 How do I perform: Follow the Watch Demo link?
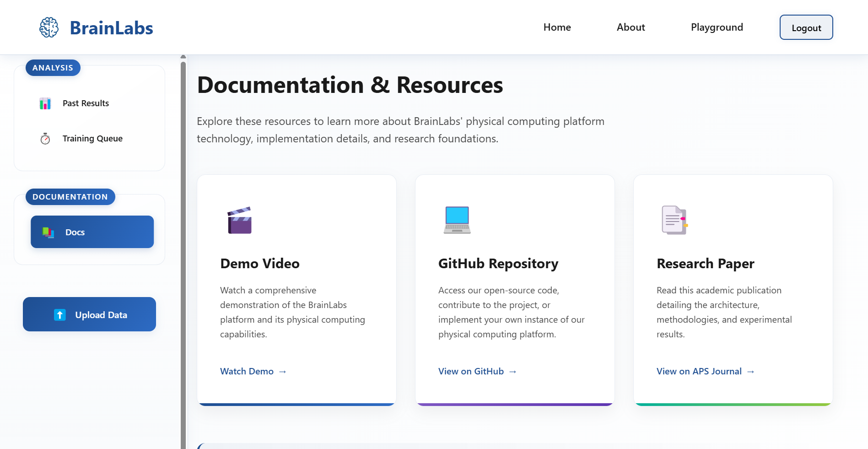[253, 371]
